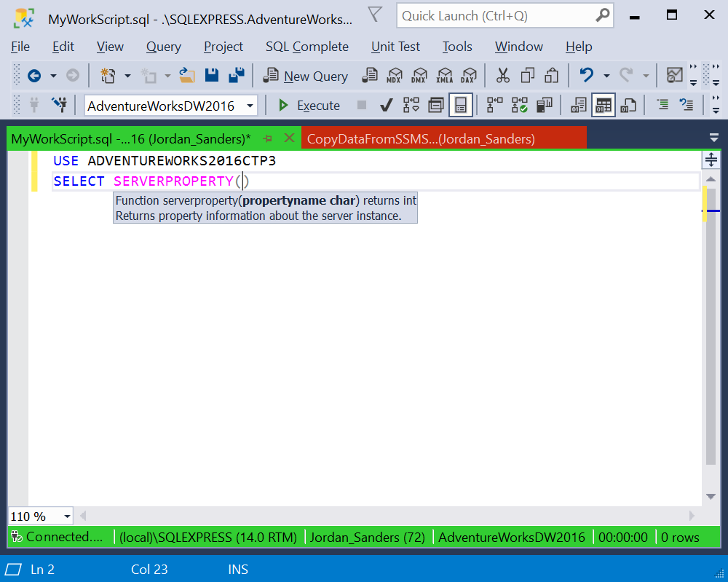Click the Save All icon
The width and height of the screenshot is (728, 582).
point(237,75)
